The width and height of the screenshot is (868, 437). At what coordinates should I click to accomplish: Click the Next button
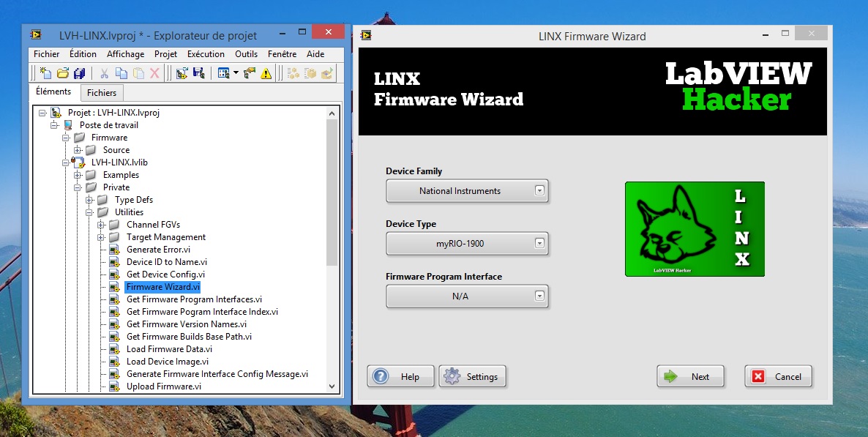click(690, 377)
